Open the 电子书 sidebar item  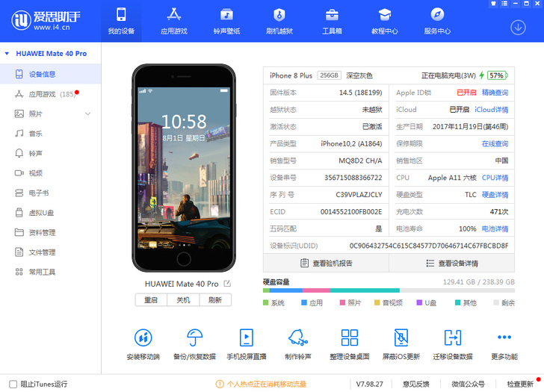[x=51, y=193]
